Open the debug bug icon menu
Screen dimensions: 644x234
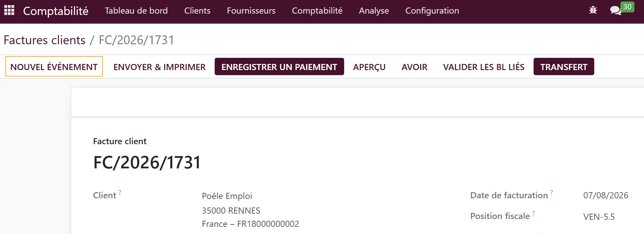593,10
